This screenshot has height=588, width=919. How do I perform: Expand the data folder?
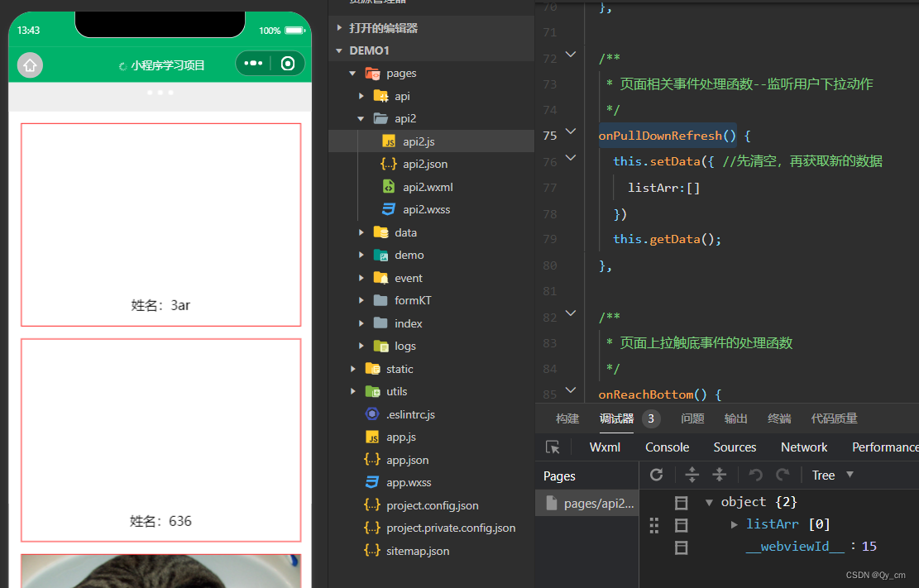tap(361, 232)
